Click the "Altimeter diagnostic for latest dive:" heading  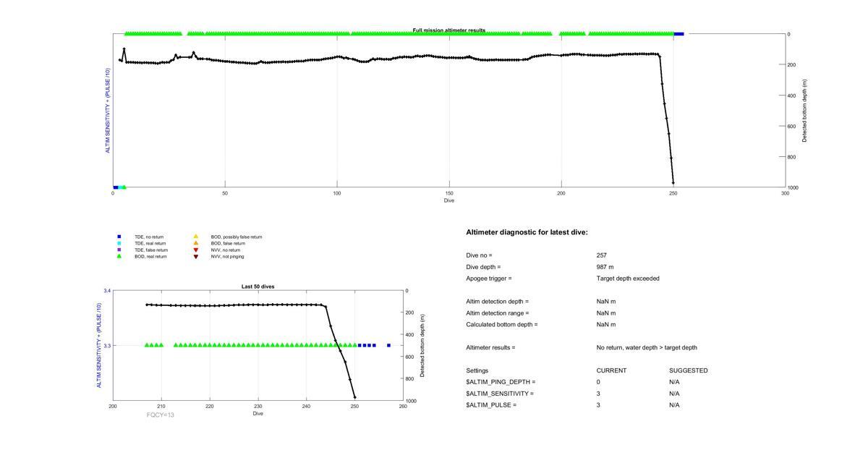(527, 232)
